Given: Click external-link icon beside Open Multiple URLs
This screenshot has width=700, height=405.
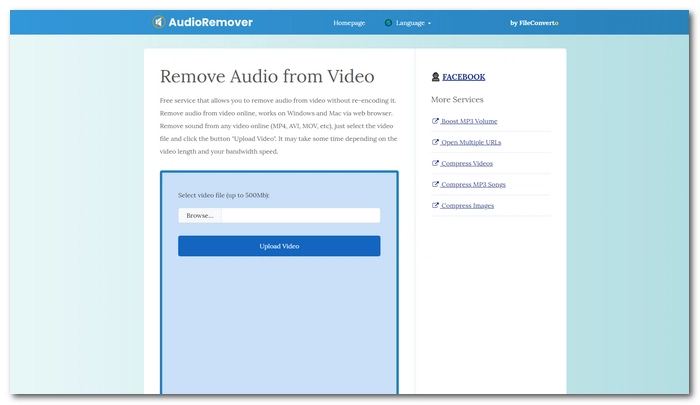Looking at the screenshot, I should (435, 142).
